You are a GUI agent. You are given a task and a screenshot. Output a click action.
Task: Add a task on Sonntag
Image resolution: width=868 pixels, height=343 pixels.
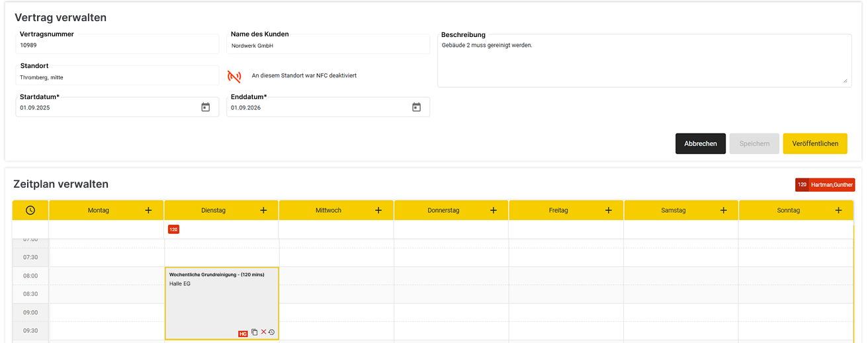click(x=838, y=210)
